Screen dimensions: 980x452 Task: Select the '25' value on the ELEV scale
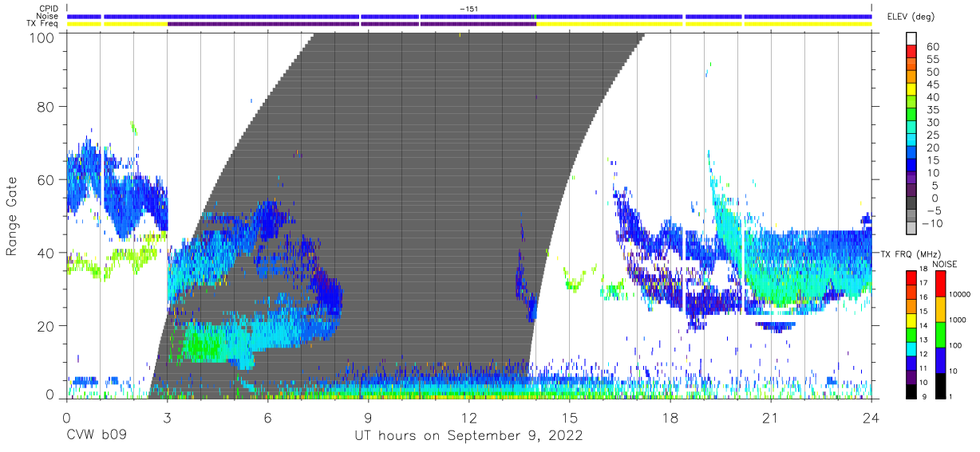[933, 136]
